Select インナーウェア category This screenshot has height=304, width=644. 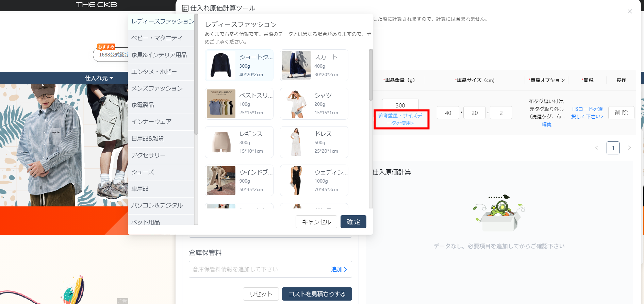(161, 122)
